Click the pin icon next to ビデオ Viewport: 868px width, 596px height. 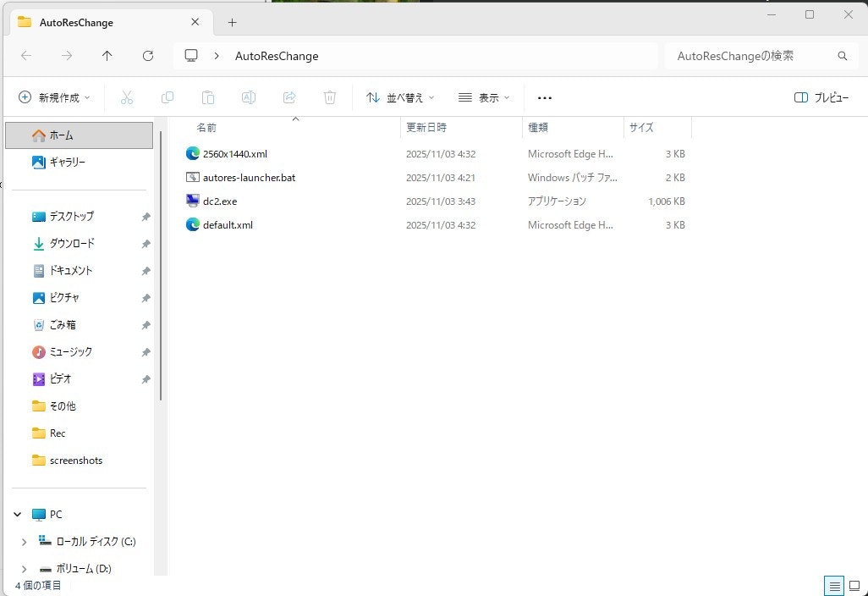146,380
